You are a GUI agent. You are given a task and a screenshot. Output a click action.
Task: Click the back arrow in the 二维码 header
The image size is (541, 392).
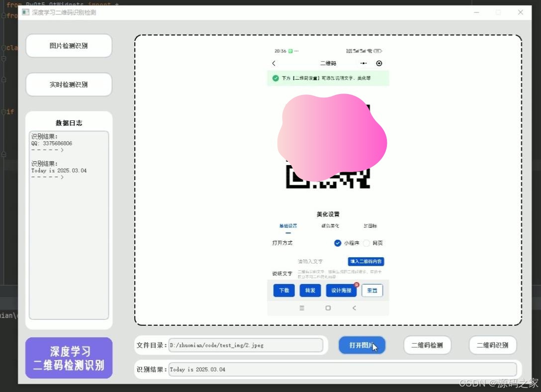tap(273, 63)
